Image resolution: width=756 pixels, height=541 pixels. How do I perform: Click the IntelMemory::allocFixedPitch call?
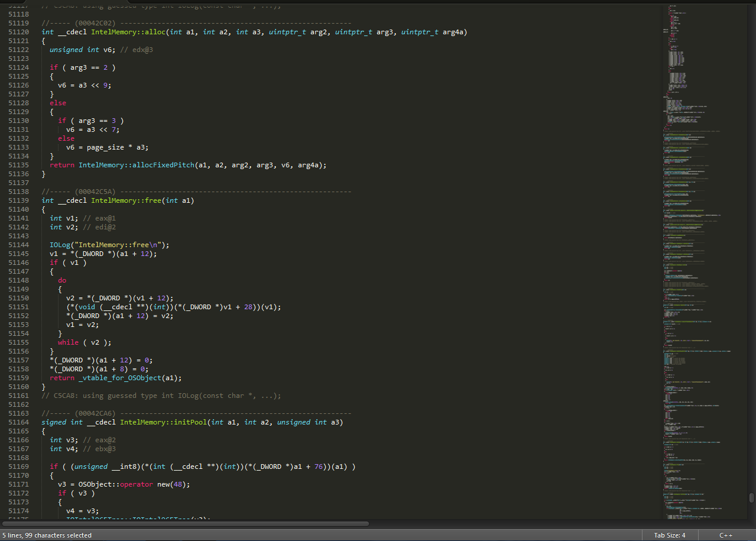(136, 165)
